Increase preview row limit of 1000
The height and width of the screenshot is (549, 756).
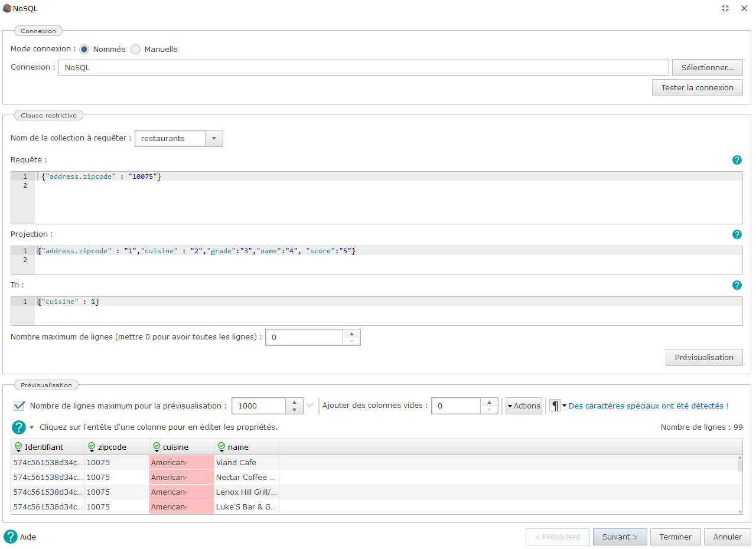click(x=295, y=402)
